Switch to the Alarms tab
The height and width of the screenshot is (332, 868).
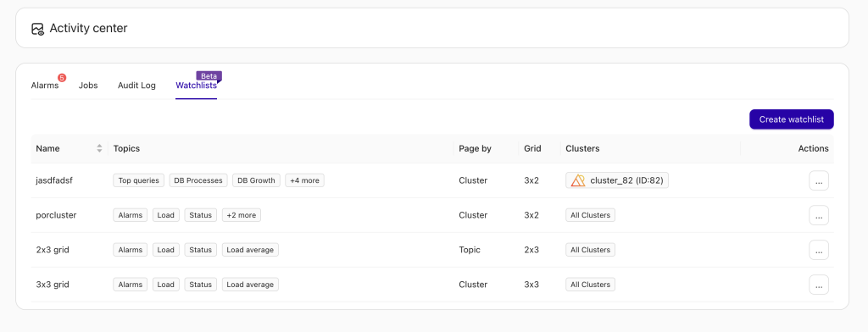[45, 86]
